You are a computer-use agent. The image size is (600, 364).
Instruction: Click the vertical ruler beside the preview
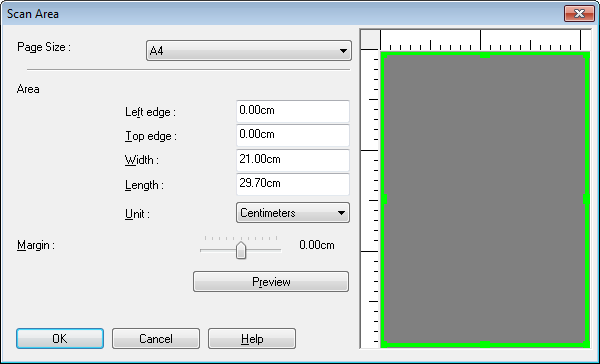pos(370,199)
